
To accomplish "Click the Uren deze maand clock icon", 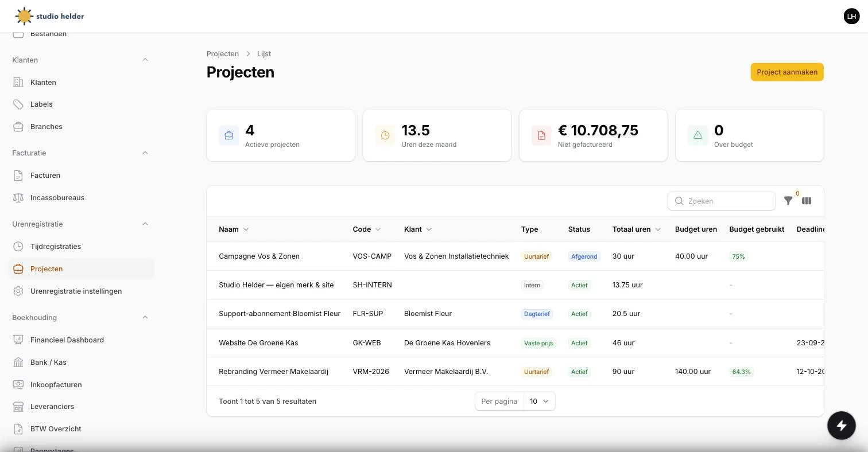I will pyautogui.click(x=385, y=135).
